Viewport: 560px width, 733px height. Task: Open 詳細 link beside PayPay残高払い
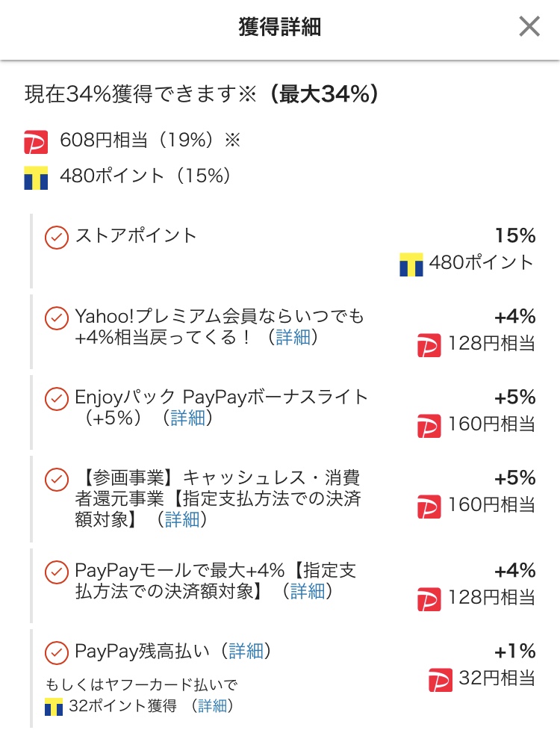coord(246,652)
